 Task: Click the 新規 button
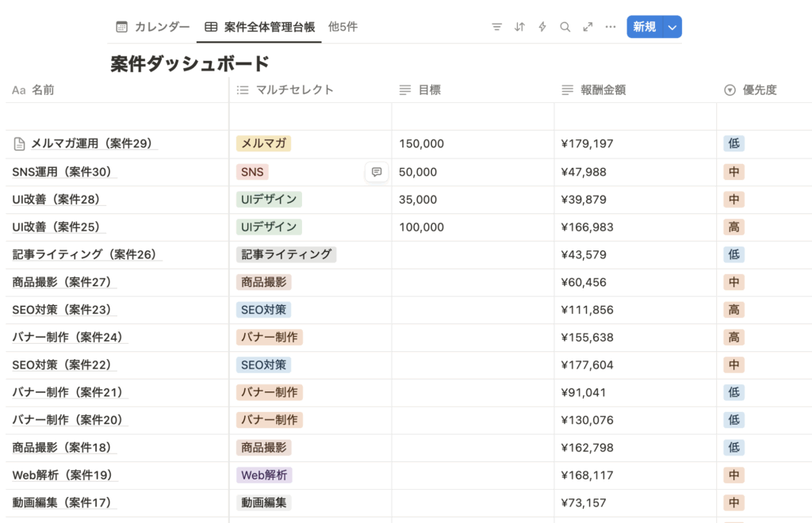click(645, 27)
